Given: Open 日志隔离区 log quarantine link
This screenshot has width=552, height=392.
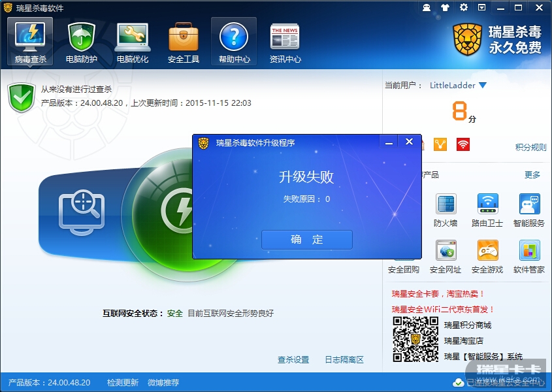Looking at the screenshot, I should click(344, 359).
